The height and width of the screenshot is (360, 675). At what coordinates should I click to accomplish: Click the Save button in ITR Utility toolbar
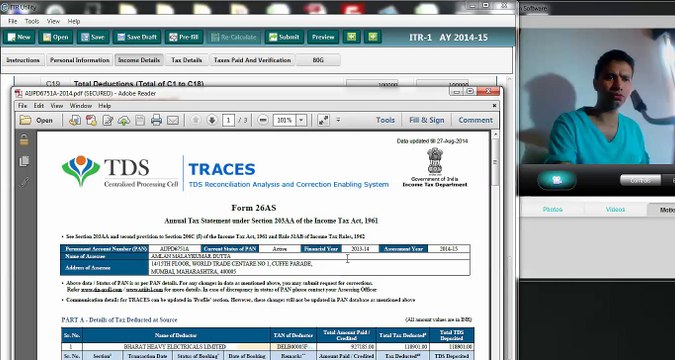pyautogui.click(x=93, y=37)
